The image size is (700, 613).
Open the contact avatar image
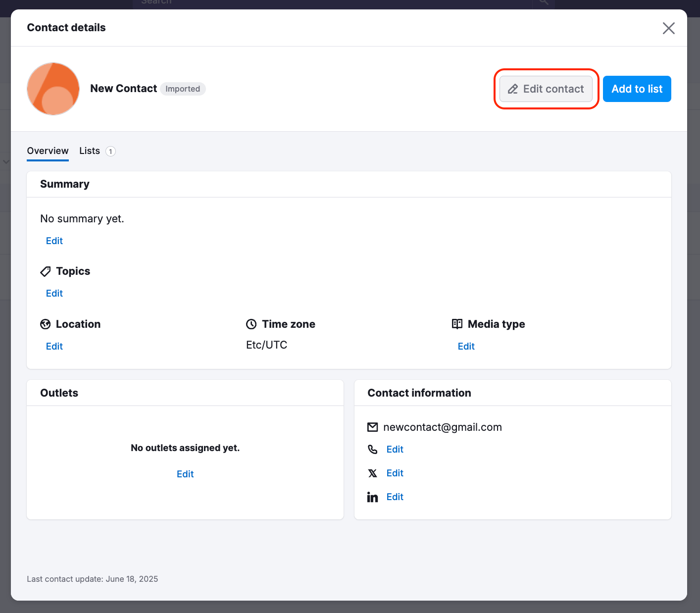tap(53, 89)
